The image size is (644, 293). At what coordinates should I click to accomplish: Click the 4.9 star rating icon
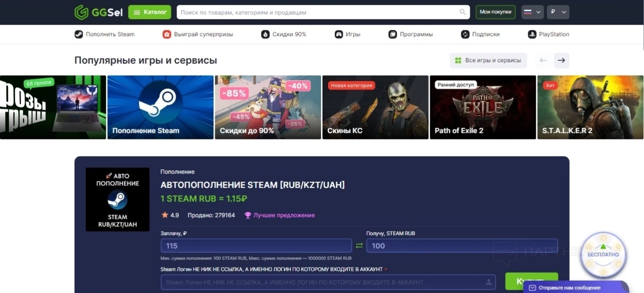point(165,215)
